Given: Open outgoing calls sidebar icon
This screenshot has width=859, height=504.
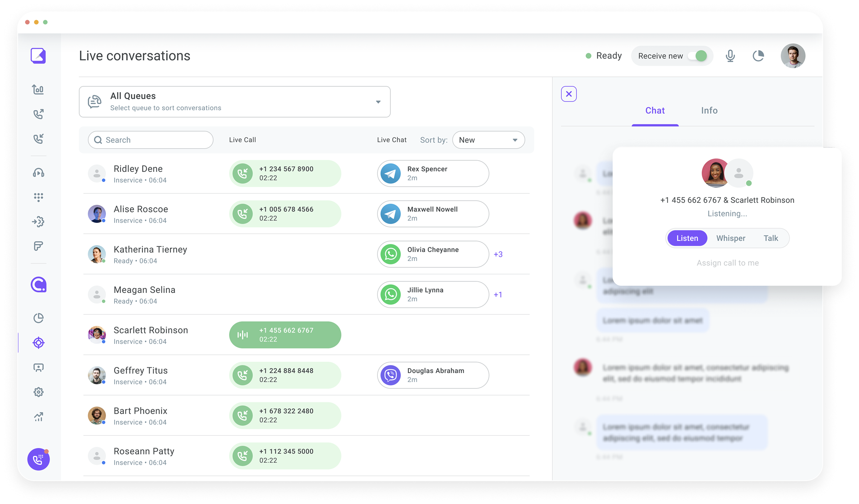Looking at the screenshot, I should pos(38,114).
